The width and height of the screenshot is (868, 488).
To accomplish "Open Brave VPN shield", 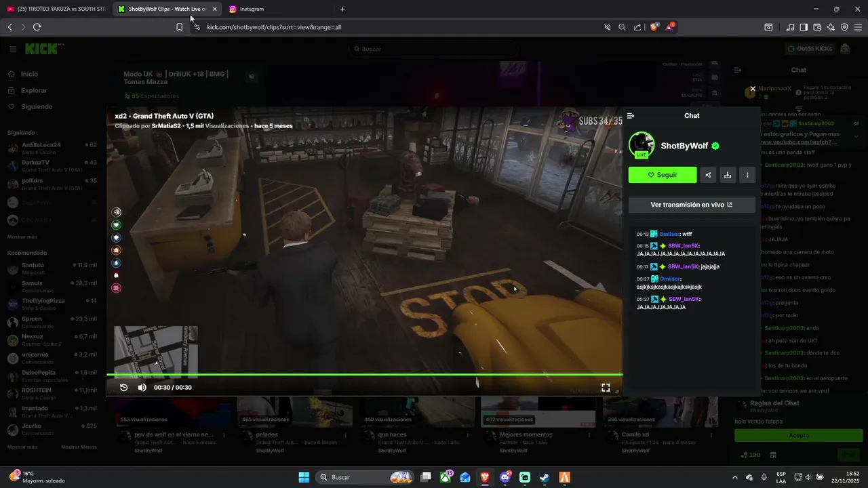I will [844, 27].
